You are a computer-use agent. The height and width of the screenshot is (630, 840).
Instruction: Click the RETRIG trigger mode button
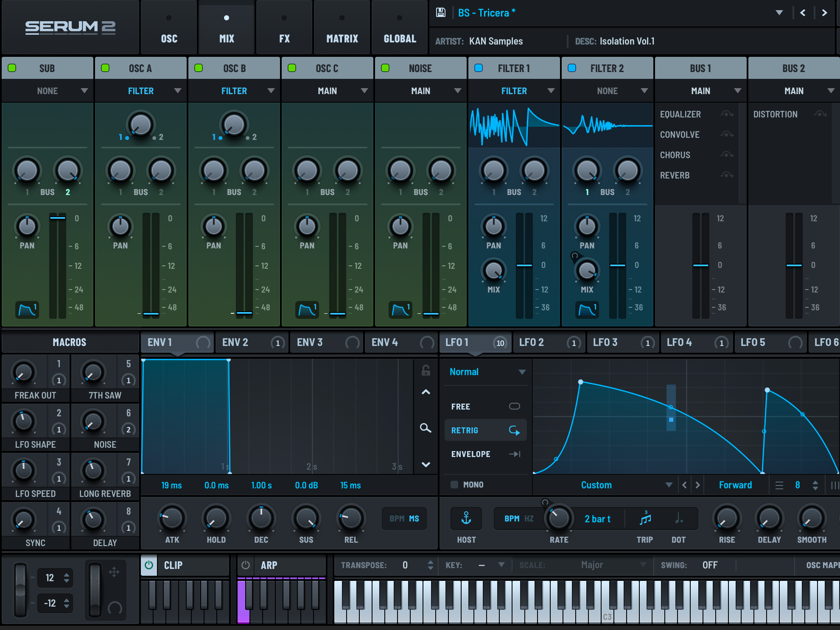(485, 430)
